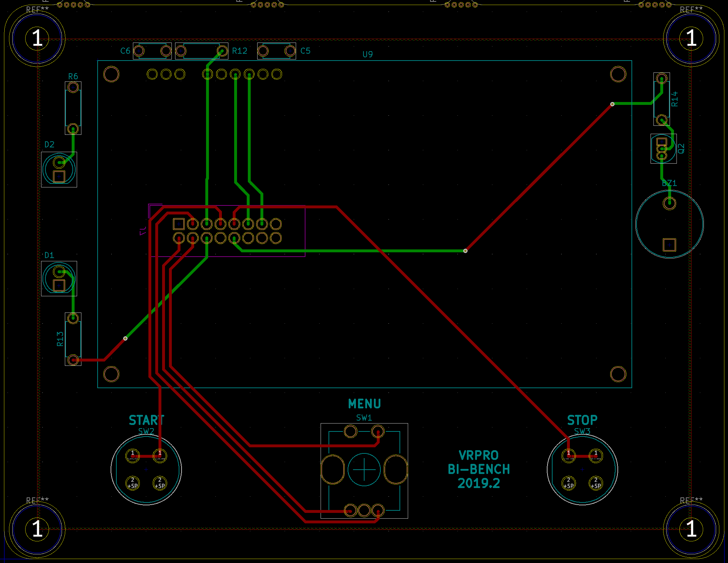Select U9 bottom-left corner mounting pad
Image resolution: width=728 pixels, height=563 pixels.
point(111,374)
